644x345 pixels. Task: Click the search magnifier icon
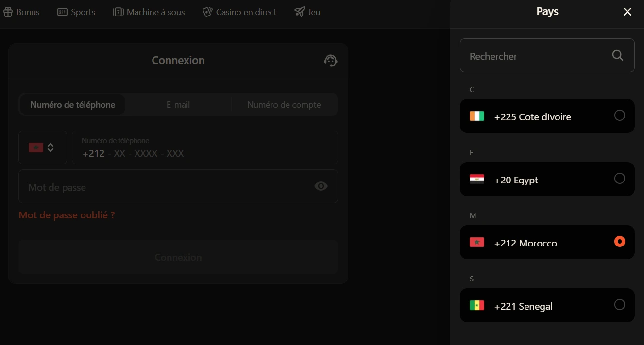pyautogui.click(x=618, y=55)
